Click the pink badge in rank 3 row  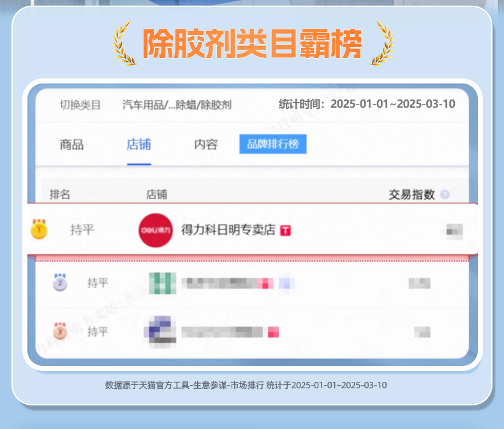coord(273,332)
